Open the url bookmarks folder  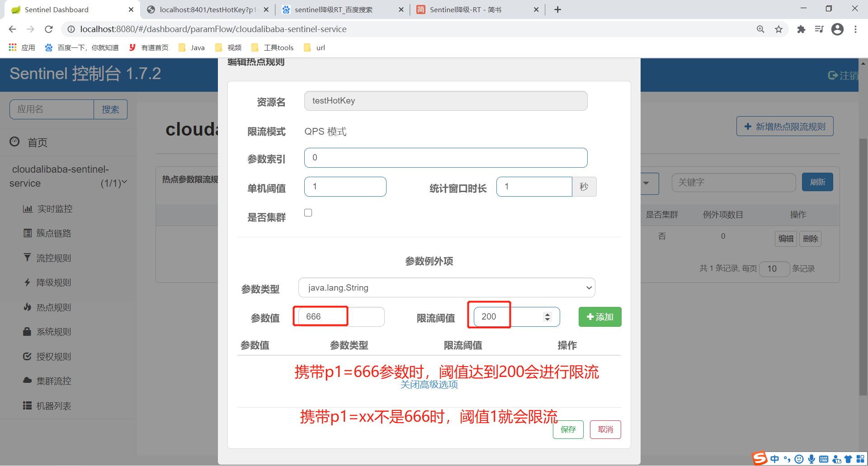tap(315, 47)
